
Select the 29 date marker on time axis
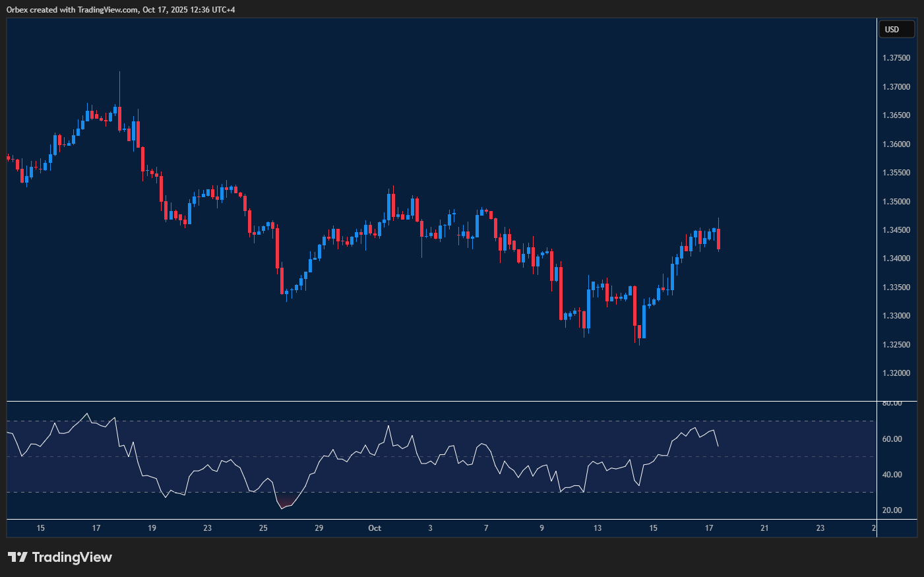click(x=319, y=528)
